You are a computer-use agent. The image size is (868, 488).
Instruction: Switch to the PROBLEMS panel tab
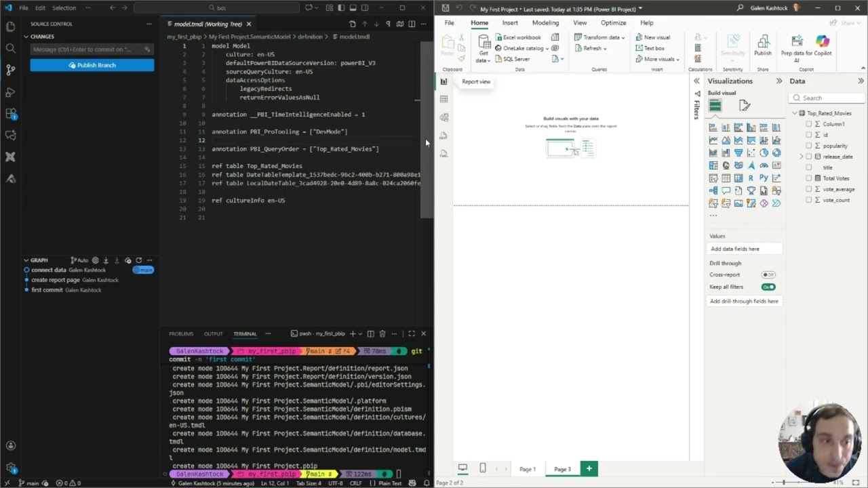point(181,333)
